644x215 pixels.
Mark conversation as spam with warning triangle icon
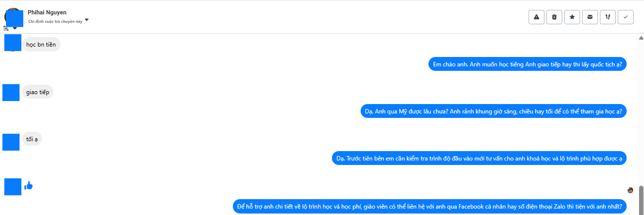[537, 17]
